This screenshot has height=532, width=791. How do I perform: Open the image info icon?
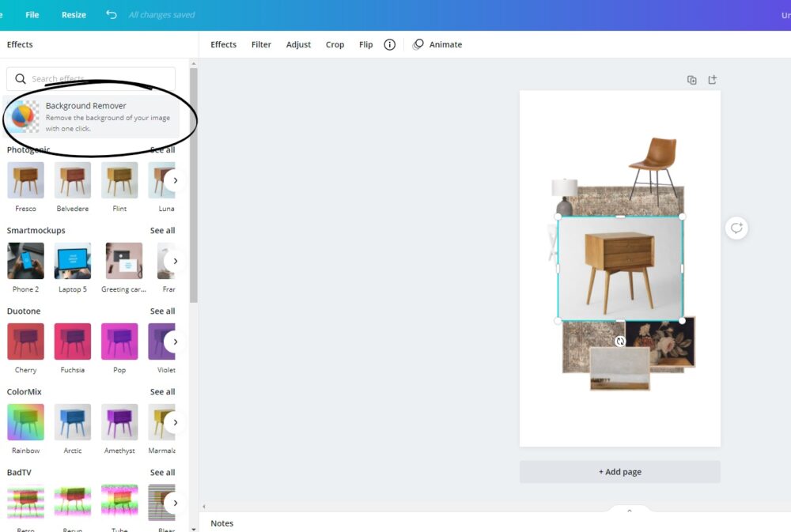pyautogui.click(x=389, y=44)
